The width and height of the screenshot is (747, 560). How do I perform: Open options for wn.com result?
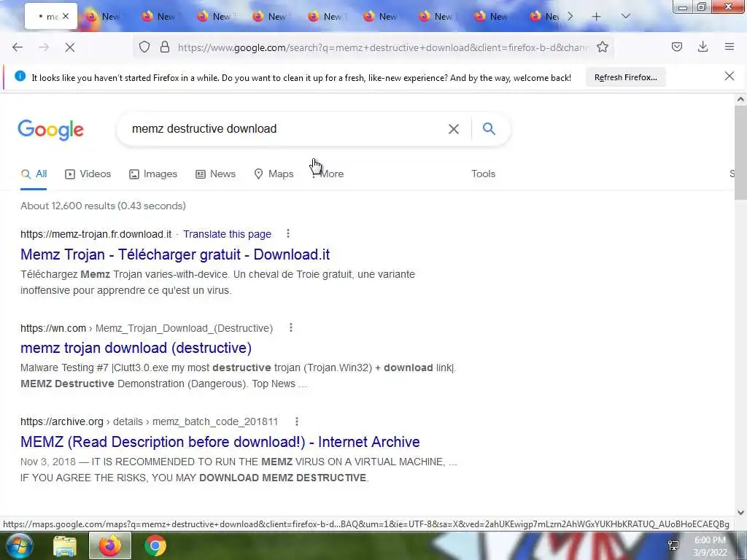(x=290, y=327)
